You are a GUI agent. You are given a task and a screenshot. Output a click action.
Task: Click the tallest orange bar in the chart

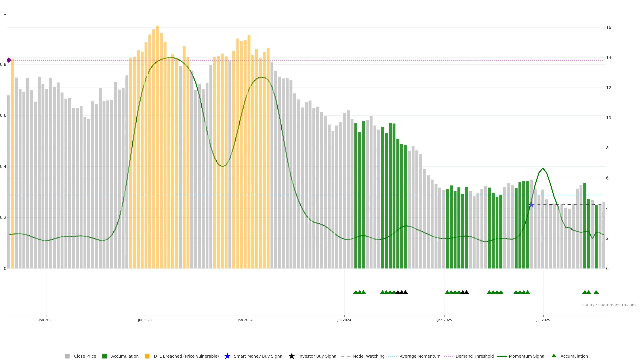point(157,100)
